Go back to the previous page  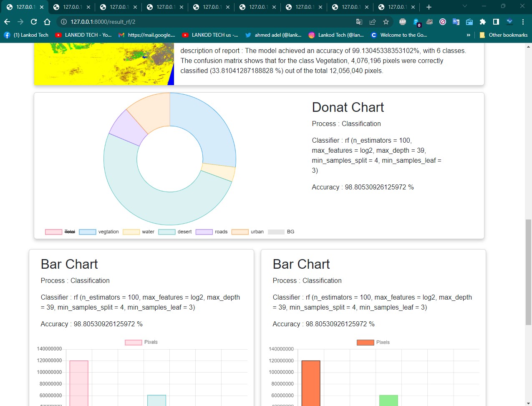[x=7, y=22]
